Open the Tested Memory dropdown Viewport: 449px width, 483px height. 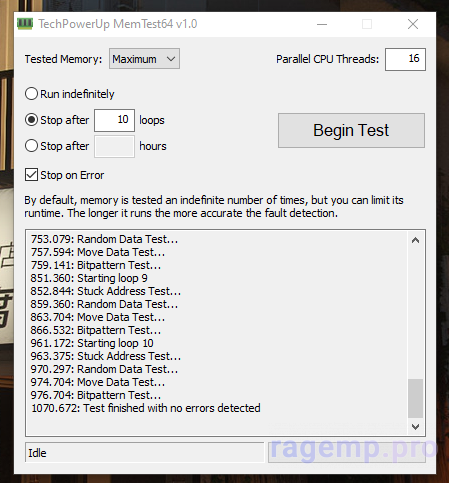click(x=144, y=59)
